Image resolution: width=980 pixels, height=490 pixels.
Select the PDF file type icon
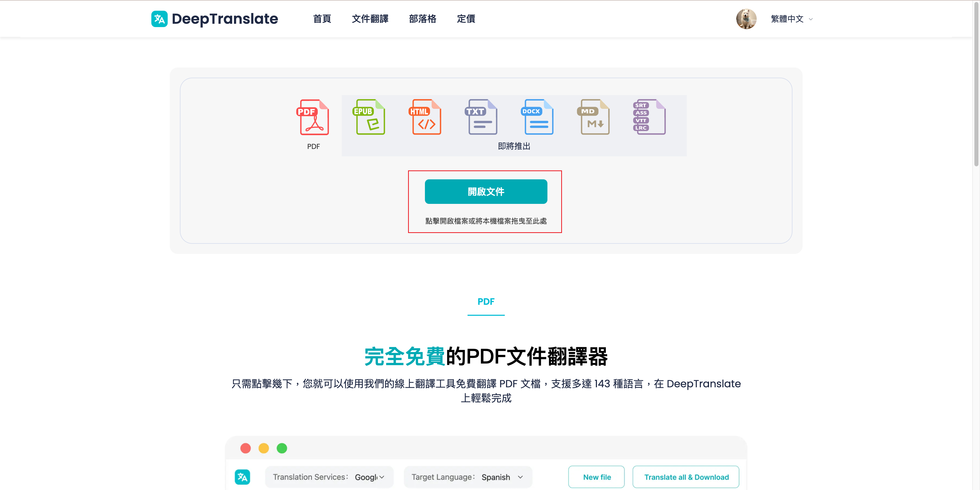point(313,117)
